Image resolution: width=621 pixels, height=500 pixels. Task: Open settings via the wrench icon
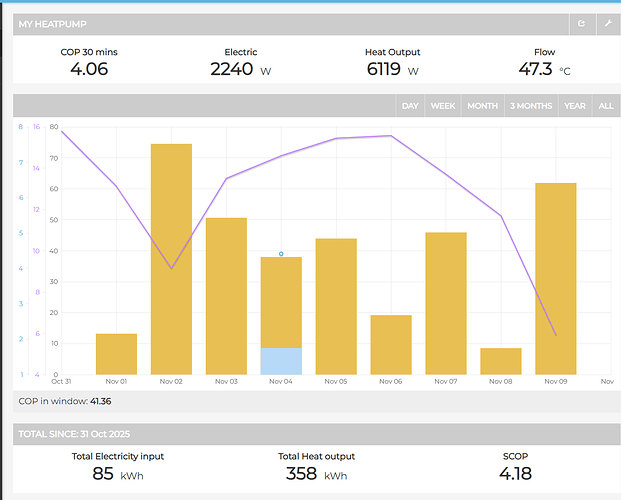tap(606, 22)
